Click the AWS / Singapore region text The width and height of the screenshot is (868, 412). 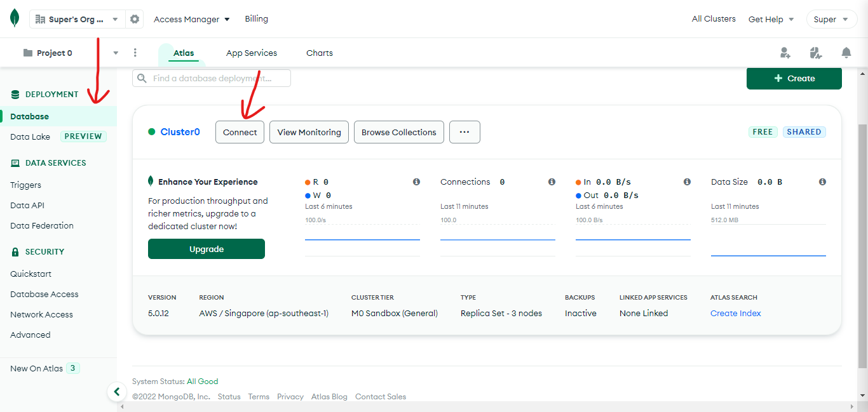click(x=264, y=313)
